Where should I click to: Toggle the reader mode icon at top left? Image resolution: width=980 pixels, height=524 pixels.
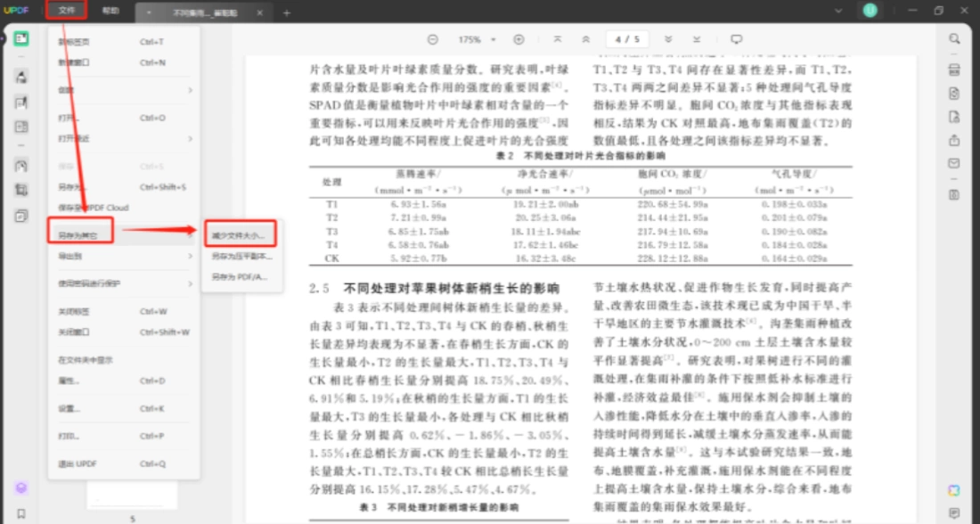coord(21,39)
